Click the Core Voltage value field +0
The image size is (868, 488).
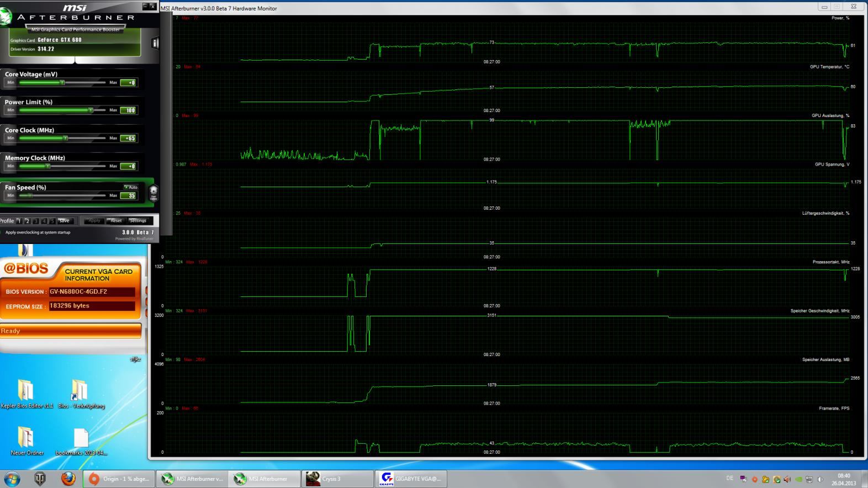(129, 83)
